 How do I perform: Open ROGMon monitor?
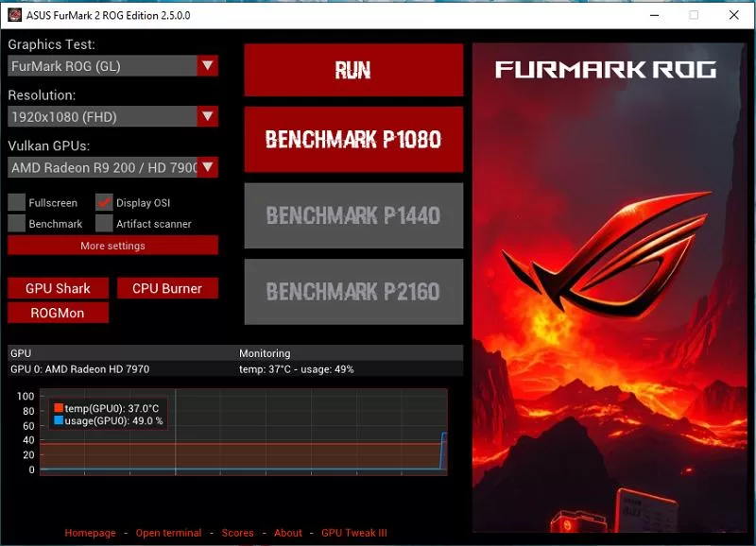pos(58,313)
